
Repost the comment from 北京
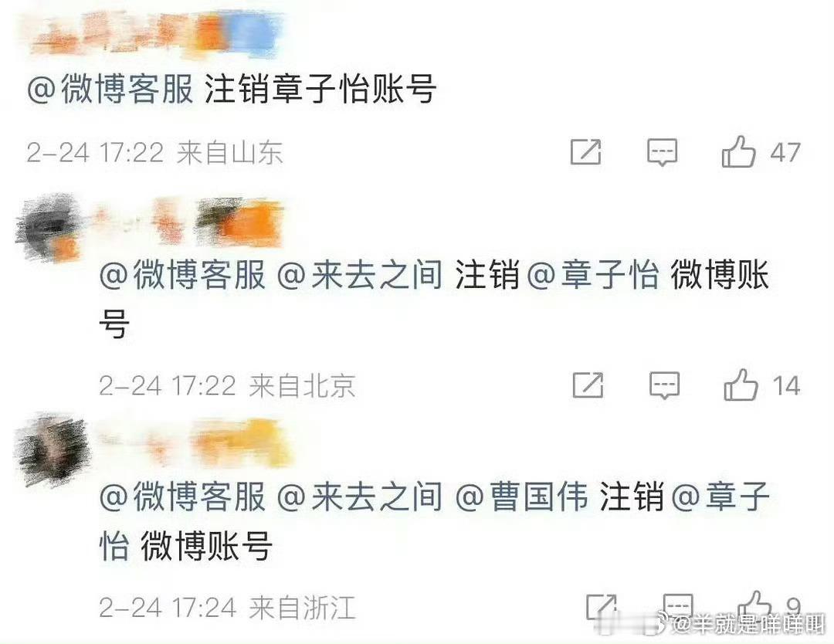[588, 385]
